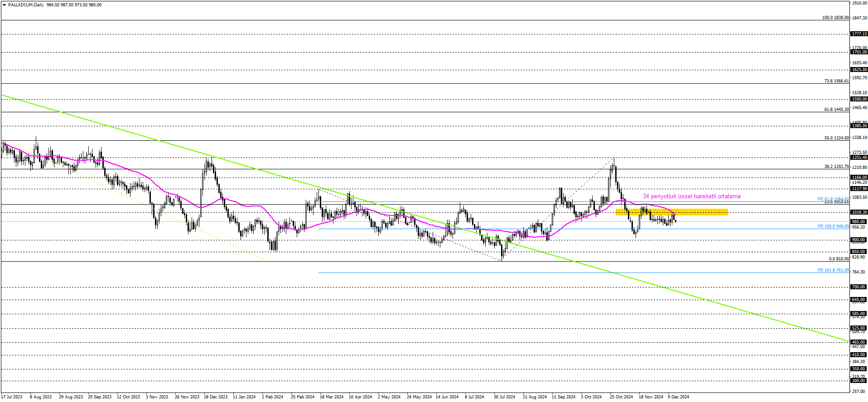Click the '9 Dec 2024' date label
Screen dimensions: 868x402
click(679, 397)
